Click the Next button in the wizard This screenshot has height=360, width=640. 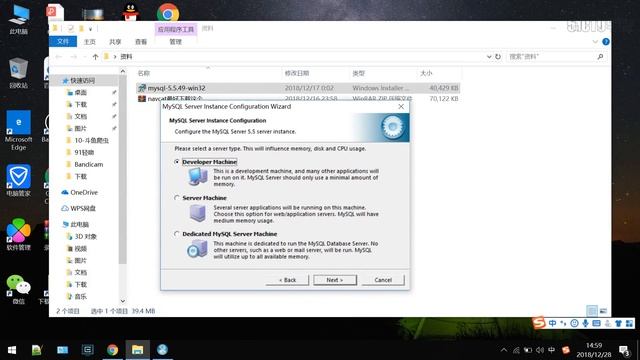tap(335, 280)
